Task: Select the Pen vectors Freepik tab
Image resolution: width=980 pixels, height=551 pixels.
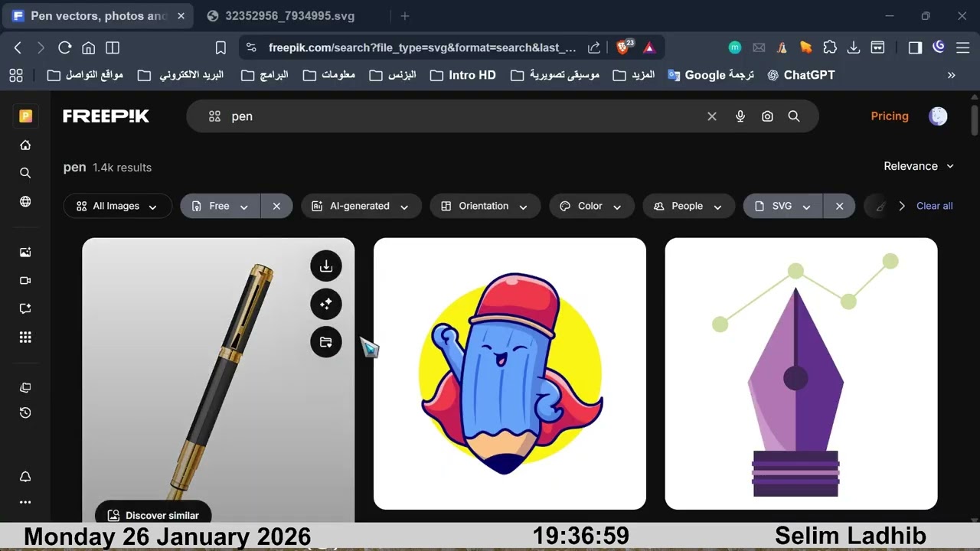Action: [98, 16]
